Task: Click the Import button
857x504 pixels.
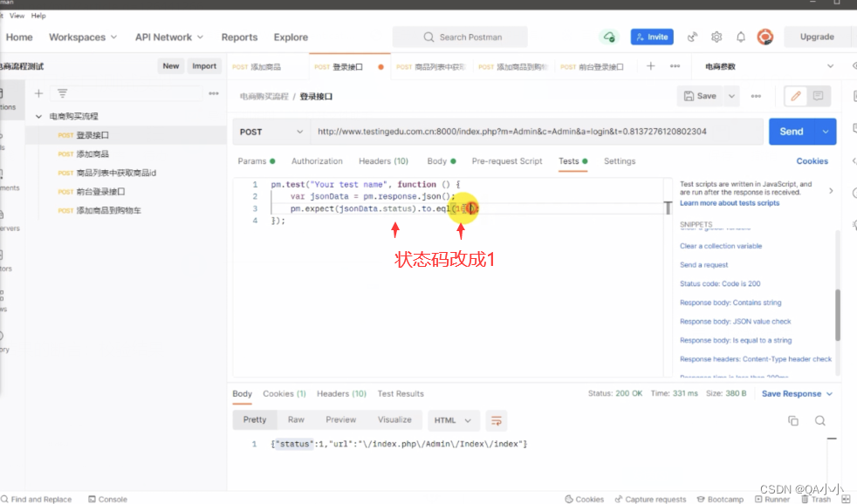Action: pos(204,66)
